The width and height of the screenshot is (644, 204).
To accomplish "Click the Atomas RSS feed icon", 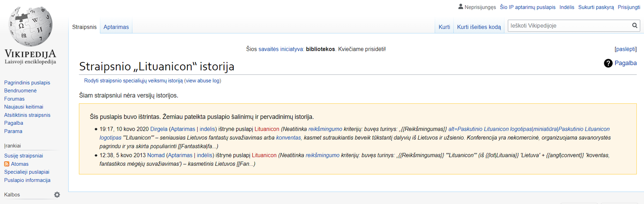I will (6, 164).
